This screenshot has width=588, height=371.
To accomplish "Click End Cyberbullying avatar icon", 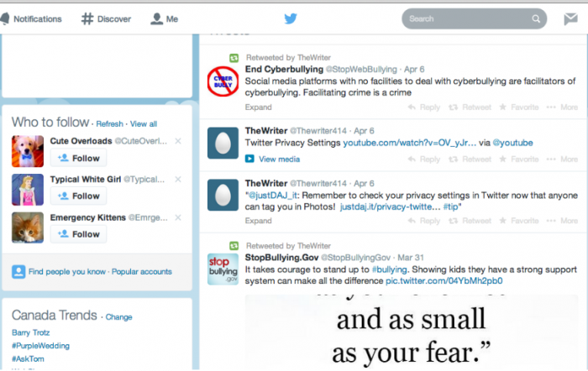I will click(x=223, y=81).
